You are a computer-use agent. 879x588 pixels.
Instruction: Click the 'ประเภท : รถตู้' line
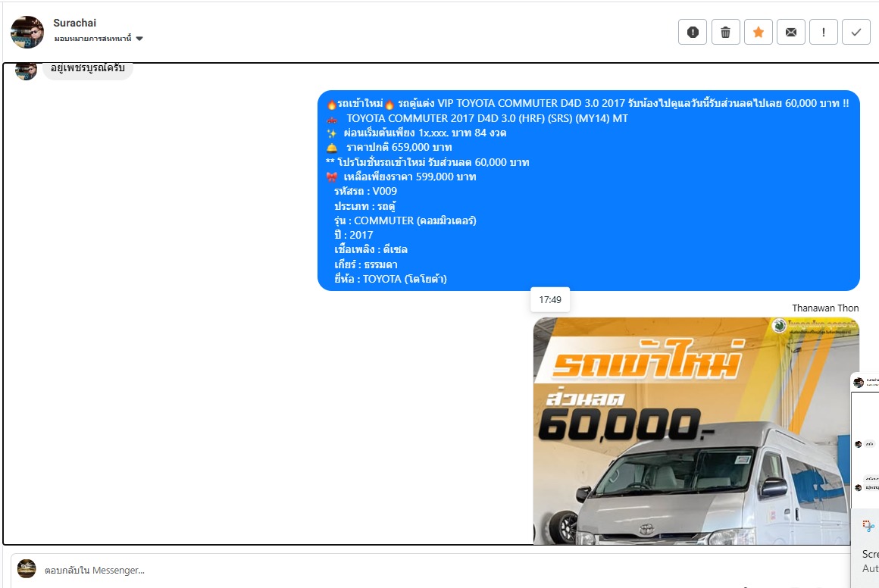point(365,205)
